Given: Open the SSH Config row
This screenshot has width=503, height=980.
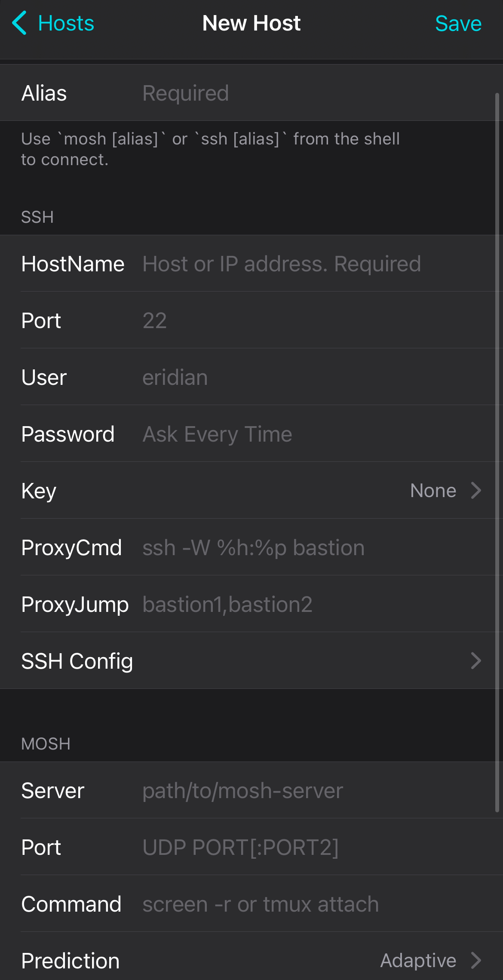Looking at the screenshot, I should pos(251,661).
